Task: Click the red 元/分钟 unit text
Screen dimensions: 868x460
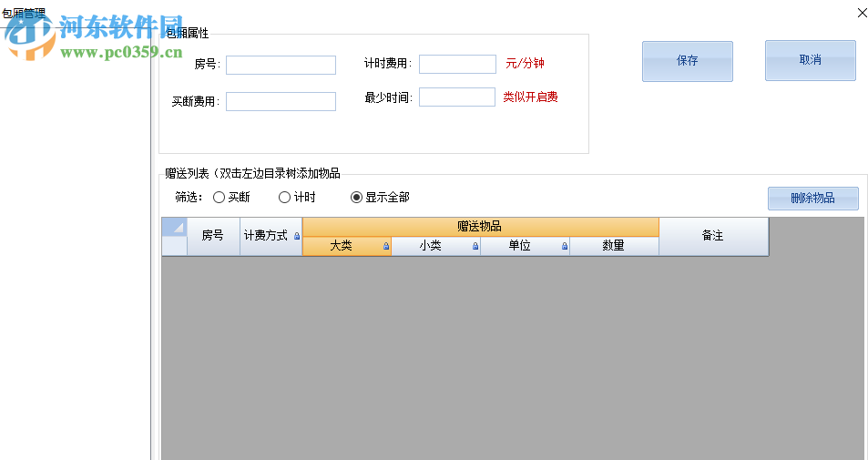Action: coord(525,63)
